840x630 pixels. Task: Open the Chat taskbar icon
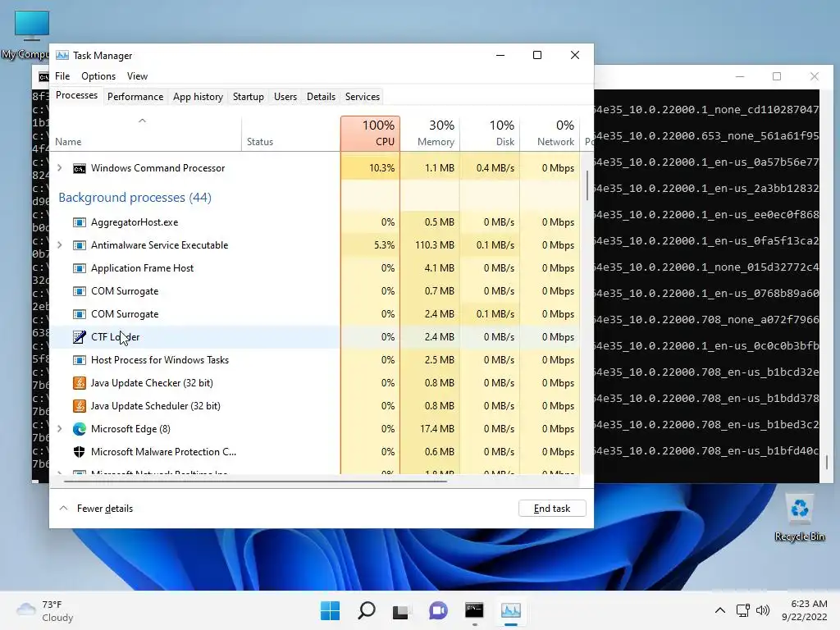click(x=438, y=610)
